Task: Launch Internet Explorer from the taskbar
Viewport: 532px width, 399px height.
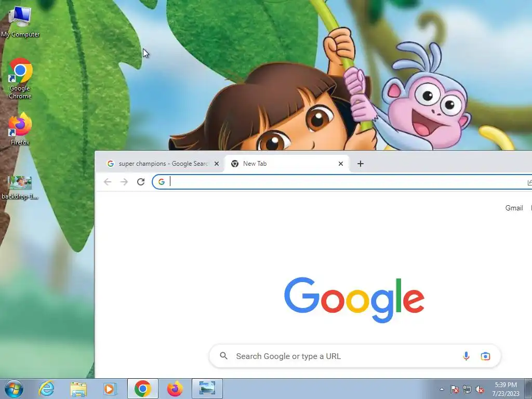Action: 46,389
